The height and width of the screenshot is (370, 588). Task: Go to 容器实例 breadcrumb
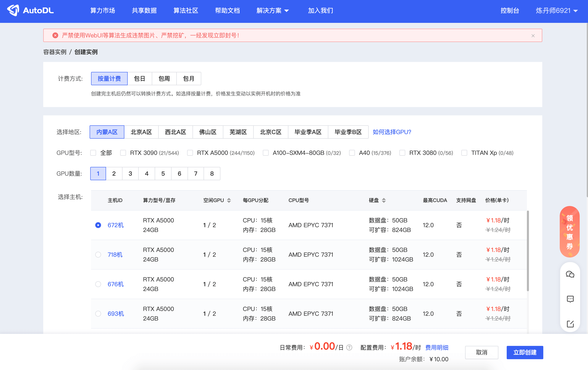pos(55,52)
